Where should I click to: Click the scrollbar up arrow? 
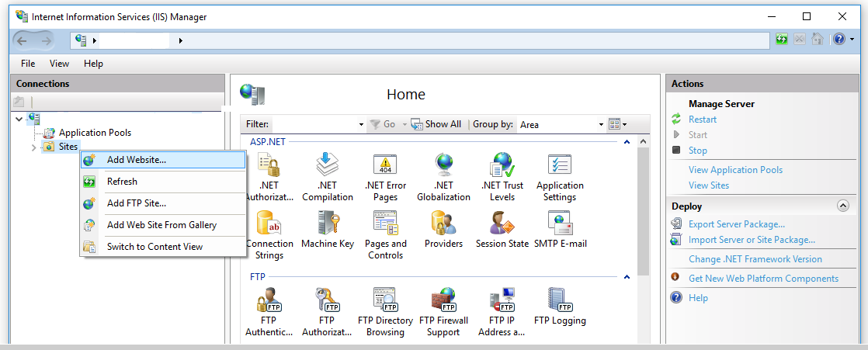click(642, 142)
